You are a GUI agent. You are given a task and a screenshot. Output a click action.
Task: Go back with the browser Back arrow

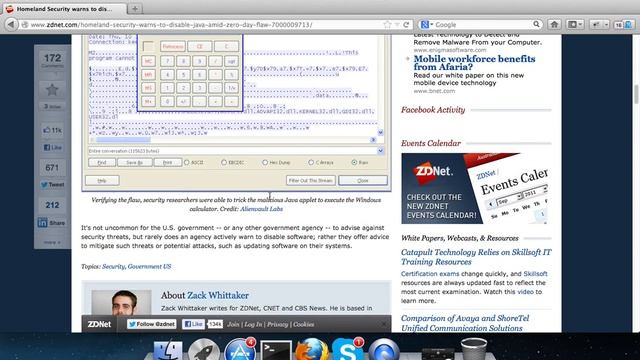pos(11,24)
